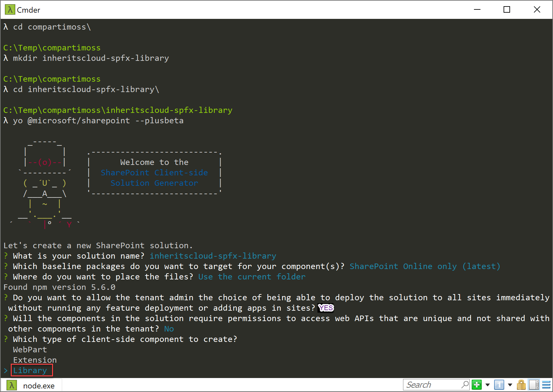The image size is (553, 392).
Task: Click the active console number 1 icon
Action: point(499,385)
